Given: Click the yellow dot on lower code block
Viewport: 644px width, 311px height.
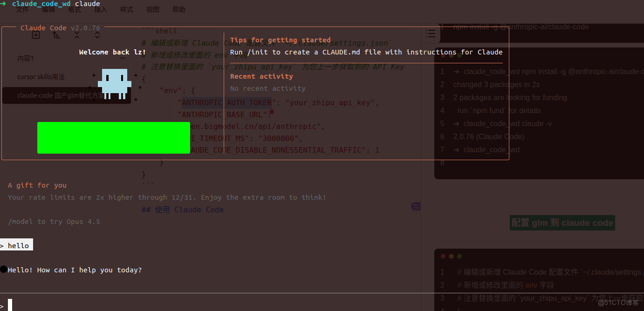Looking at the screenshot, I should pyautogui.click(x=451, y=256).
